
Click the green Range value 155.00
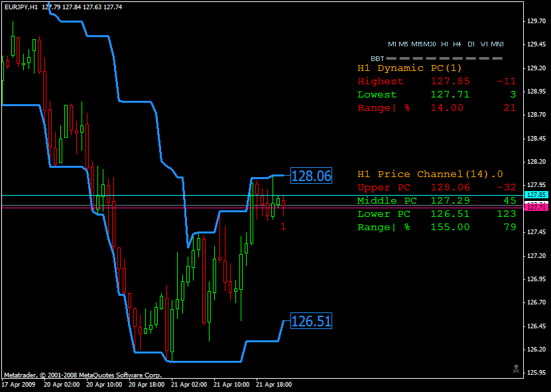[x=450, y=228]
